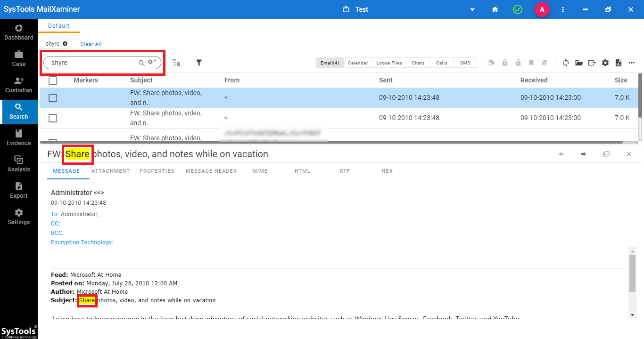
Task: Pop out the message preview window
Action: [x=606, y=154]
